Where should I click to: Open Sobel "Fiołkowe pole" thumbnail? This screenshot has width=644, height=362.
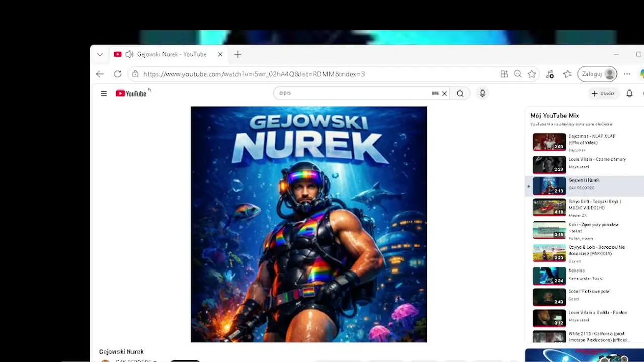coord(549,297)
